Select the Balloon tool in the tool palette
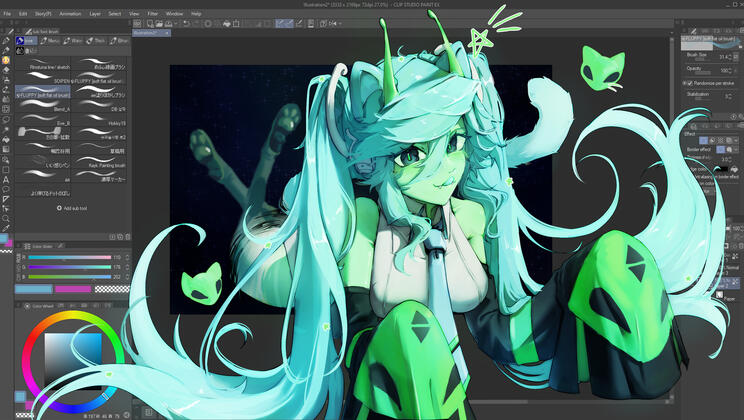Screen dimensions: 744x420 click(x=6, y=189)
